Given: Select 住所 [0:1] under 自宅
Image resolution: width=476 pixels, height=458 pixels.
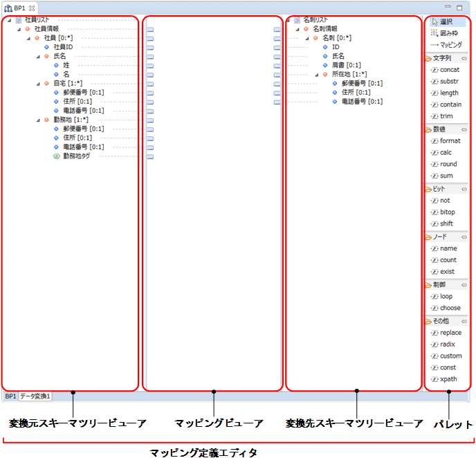Looking at the screenshot, I should (x=77, y=102).
